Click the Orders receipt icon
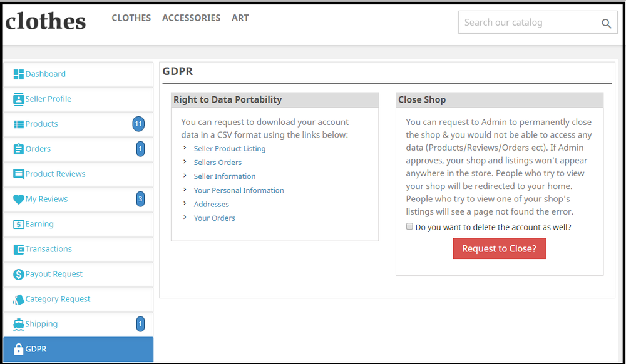The image size is (626, 364). pos(18,149)
